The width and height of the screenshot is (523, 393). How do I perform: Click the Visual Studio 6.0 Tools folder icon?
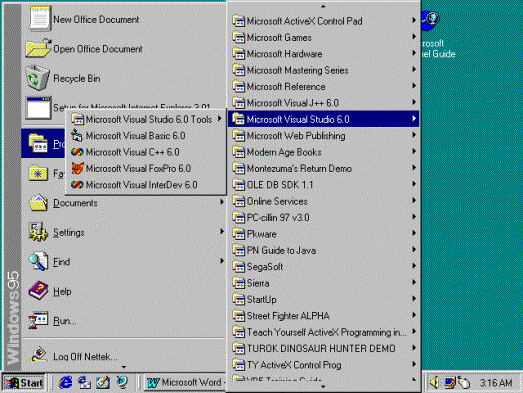pyautogui.click(x=77, y=119)
